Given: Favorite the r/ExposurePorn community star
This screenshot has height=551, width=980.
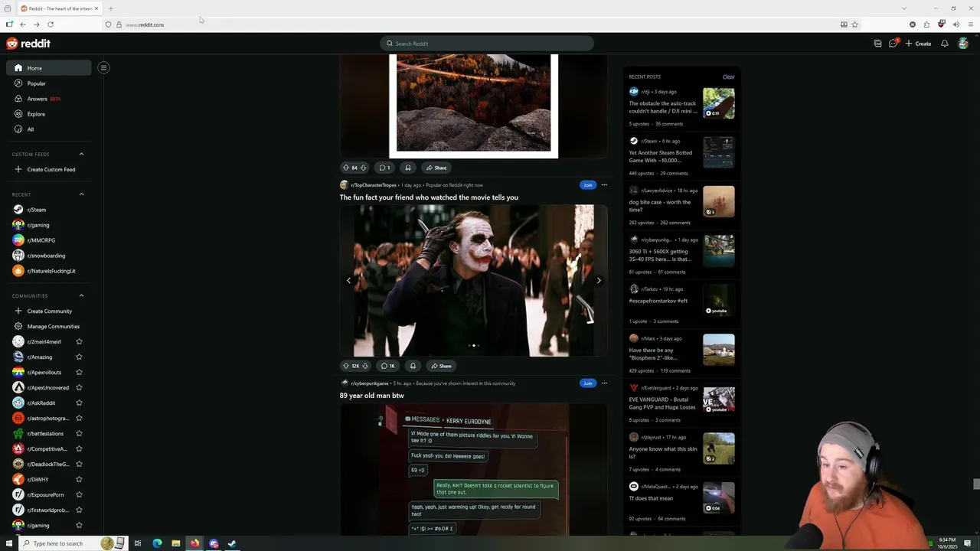Looking at the screenshot, I should click(x=79, y=494).
